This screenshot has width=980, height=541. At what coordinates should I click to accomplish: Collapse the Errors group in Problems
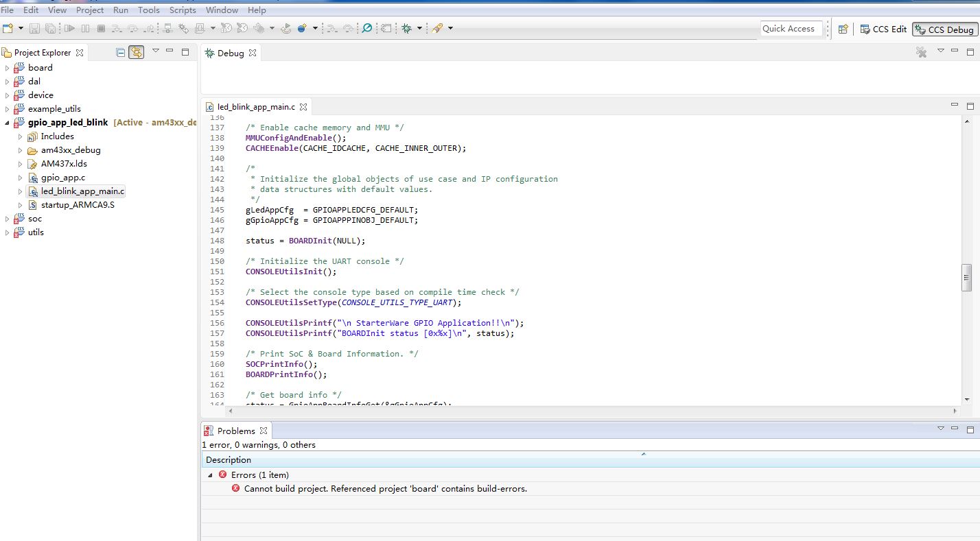(x=210, y=475)
